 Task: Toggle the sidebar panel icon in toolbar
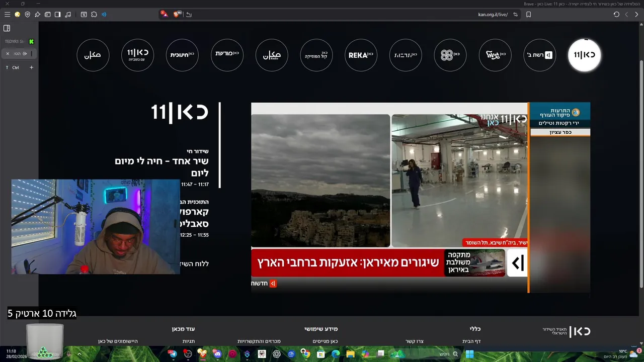[x=57, y=15]
